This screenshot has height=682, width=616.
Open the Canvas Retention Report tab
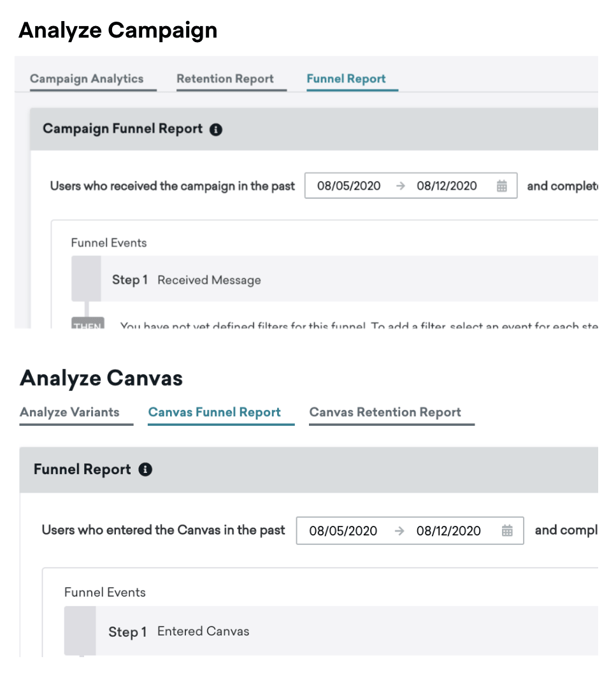(385, 412)
